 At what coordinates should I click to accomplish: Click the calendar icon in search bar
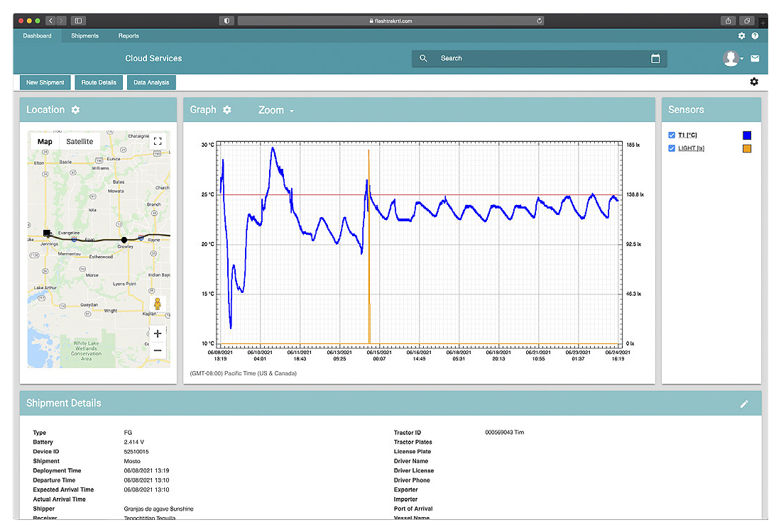[x=655, y=59]
